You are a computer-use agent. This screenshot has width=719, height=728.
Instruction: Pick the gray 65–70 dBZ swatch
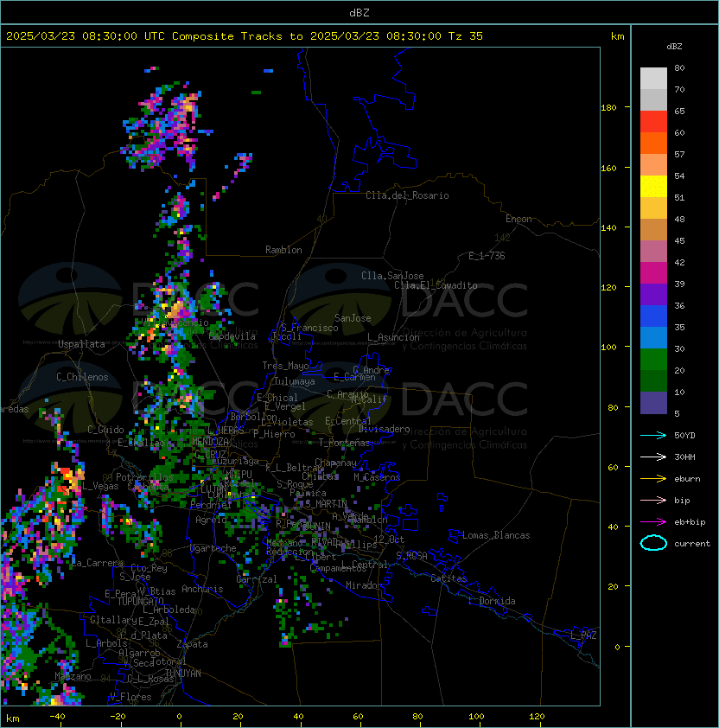pos(653,99)
